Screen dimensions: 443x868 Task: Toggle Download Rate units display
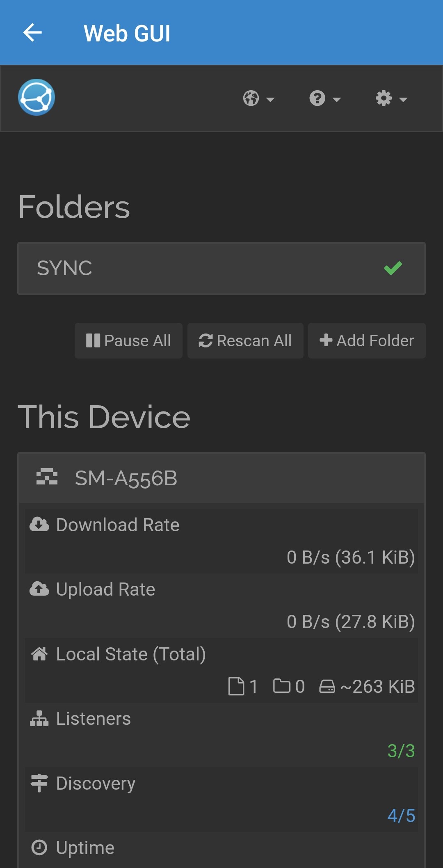click(351, 557)
